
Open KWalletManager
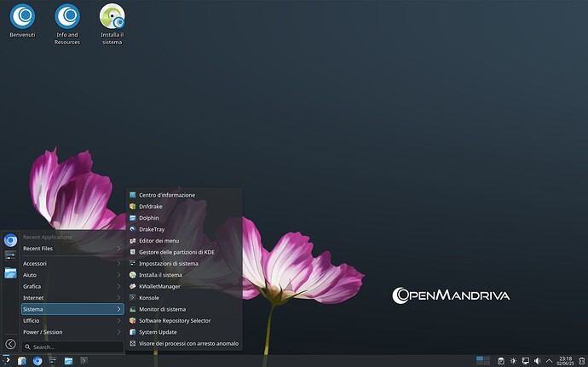(x=184, y=286)
